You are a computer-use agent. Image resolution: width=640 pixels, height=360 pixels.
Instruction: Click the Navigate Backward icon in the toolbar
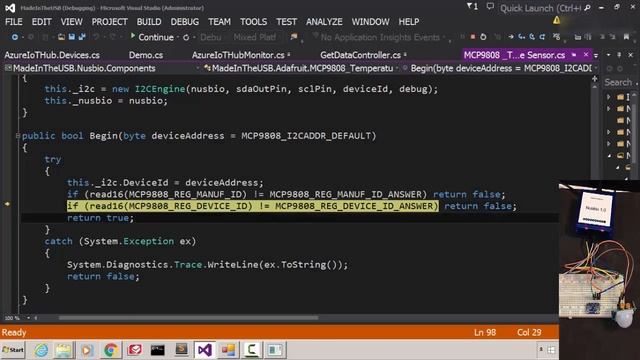click(x=15, y=37)
